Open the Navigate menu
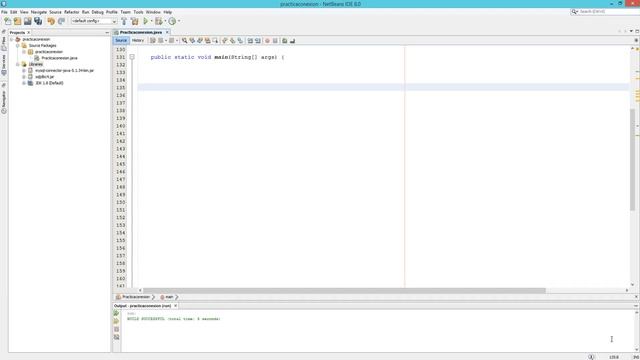Image resolution: width=640 pixels, height=360 pixels. 39,12
